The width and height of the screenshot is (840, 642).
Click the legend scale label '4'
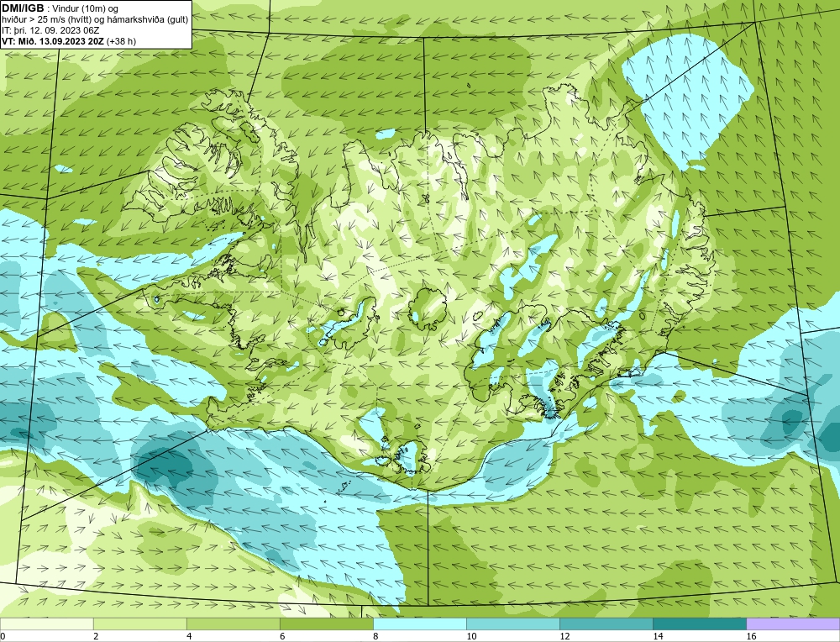pyautogui.click(x=189, y=636)
